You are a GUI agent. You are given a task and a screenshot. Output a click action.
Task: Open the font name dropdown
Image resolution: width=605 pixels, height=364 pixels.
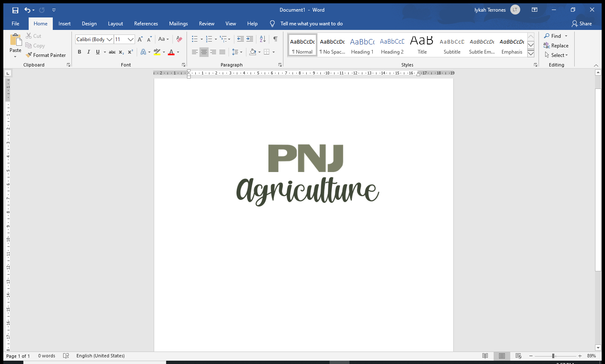[x=110, y=39]
